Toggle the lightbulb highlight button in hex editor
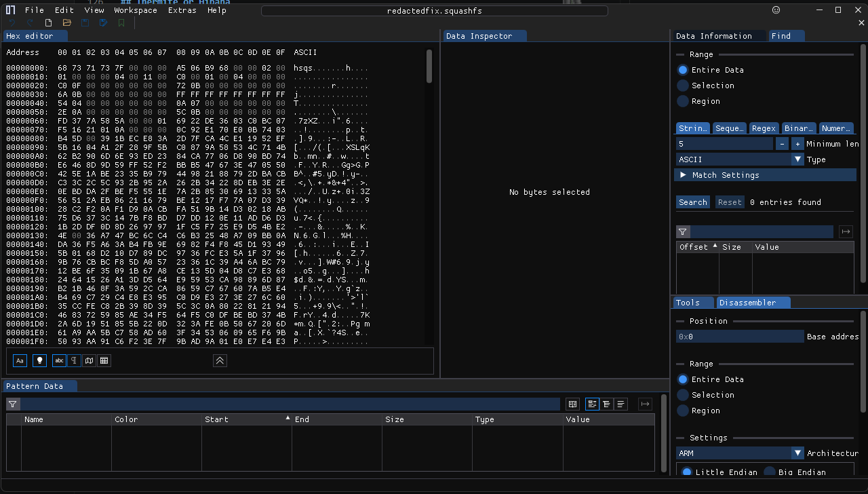The width and height of the screenshot is (868, 494). [x=39, y=361]
